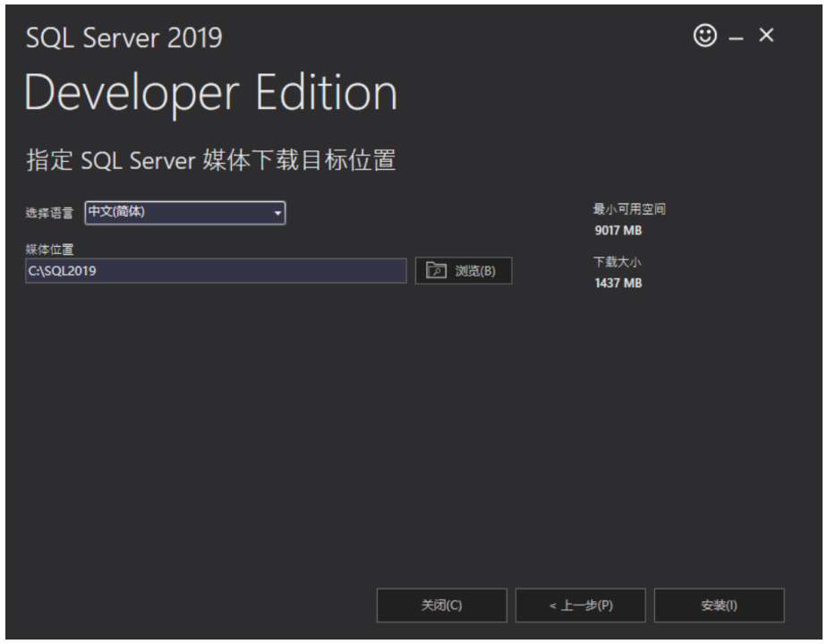Click the 1437 MB download size value
The height and width of the screenshot is (644, 827).
click(618, 283)
